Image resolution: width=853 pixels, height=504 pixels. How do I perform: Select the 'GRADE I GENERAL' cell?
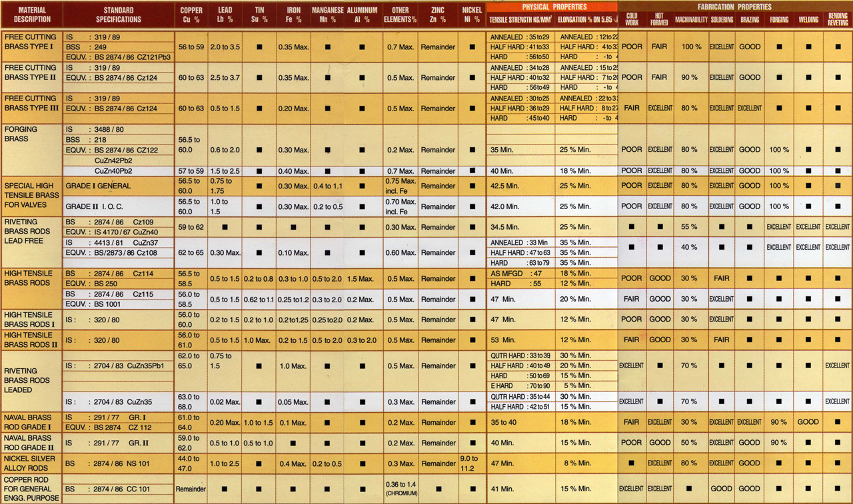click(98, 186)
